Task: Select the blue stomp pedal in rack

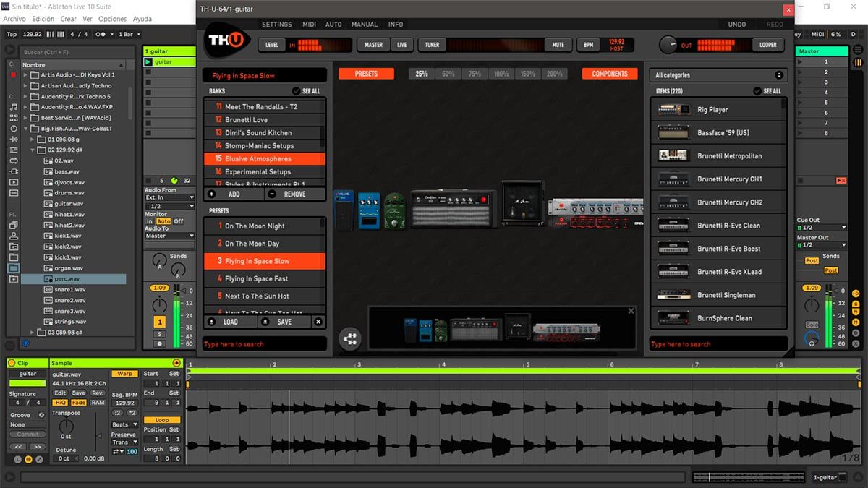Action: coord(369,211)
